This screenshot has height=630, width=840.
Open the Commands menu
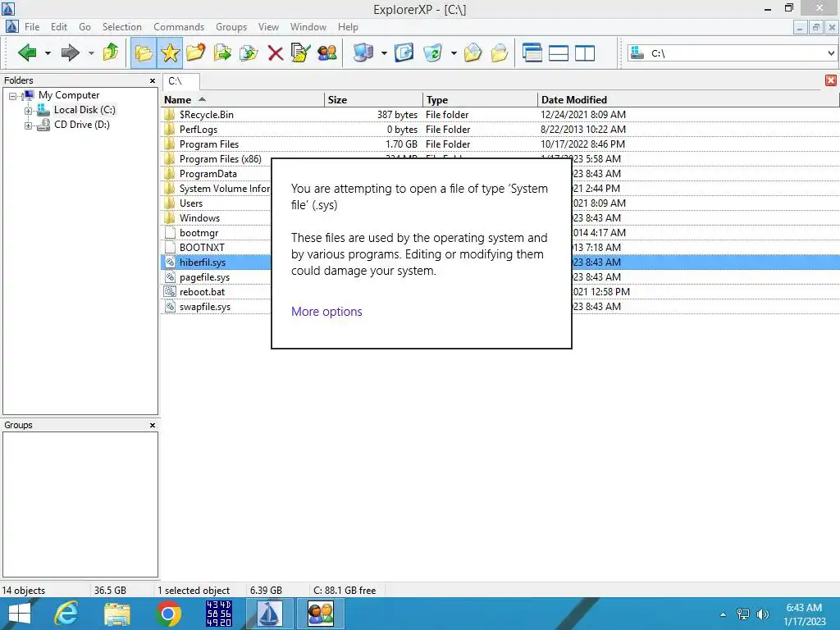(179, 27)
